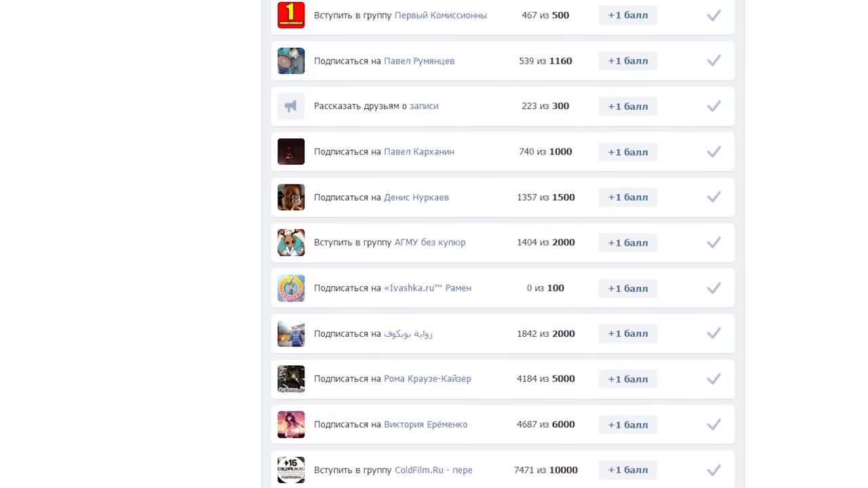Tick the checkmark on Рассказать друзьям row
The image size is (868, 488).
tap(713, 106)
